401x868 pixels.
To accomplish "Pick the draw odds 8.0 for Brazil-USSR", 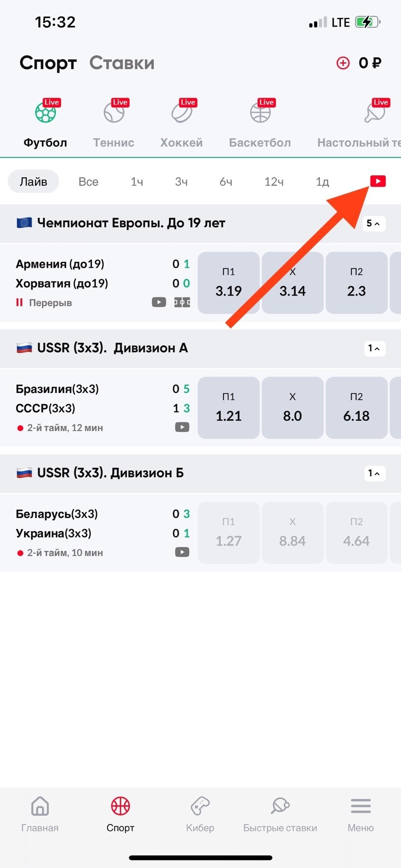I will tap(292, 408).
